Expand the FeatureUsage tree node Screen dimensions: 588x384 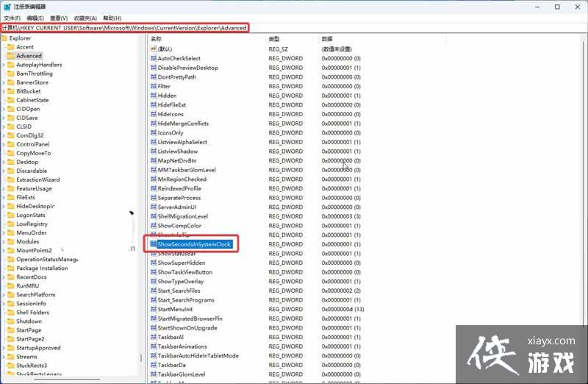click(x=4, y=188)
